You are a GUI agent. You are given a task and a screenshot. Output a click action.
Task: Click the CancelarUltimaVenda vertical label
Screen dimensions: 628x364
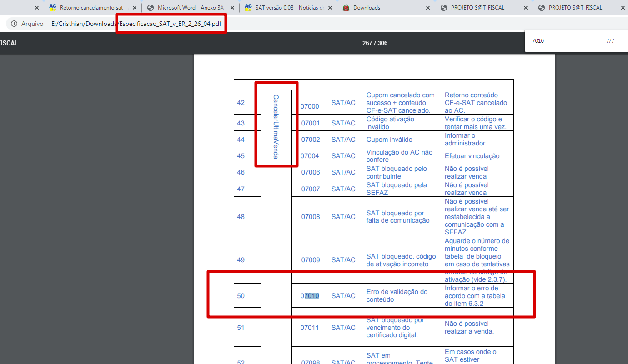point(276,127)
